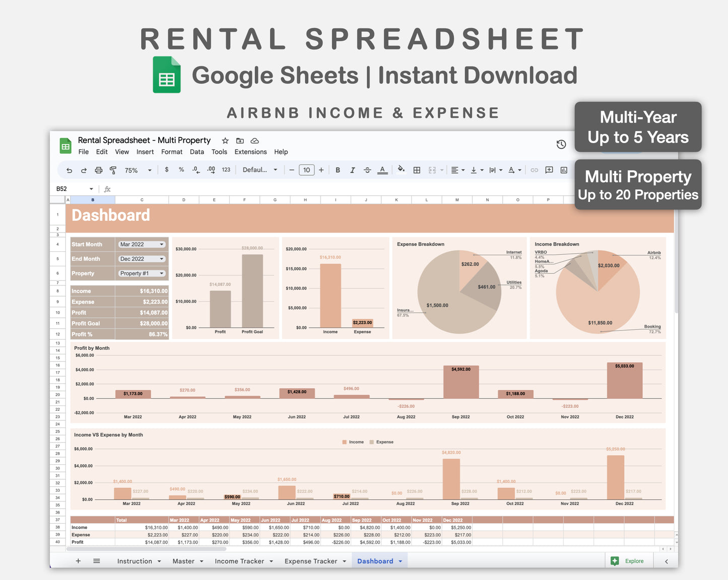
Task: Toggle italic formatting
Action: click(352, 170)
